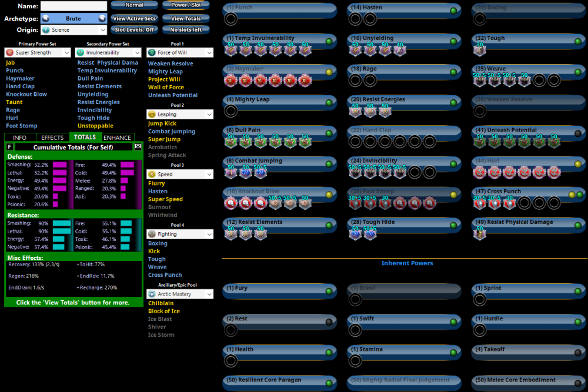Click the View Totals button
Image resolution: width=588 pixels, height=392 pixels.
coord(186,18)
